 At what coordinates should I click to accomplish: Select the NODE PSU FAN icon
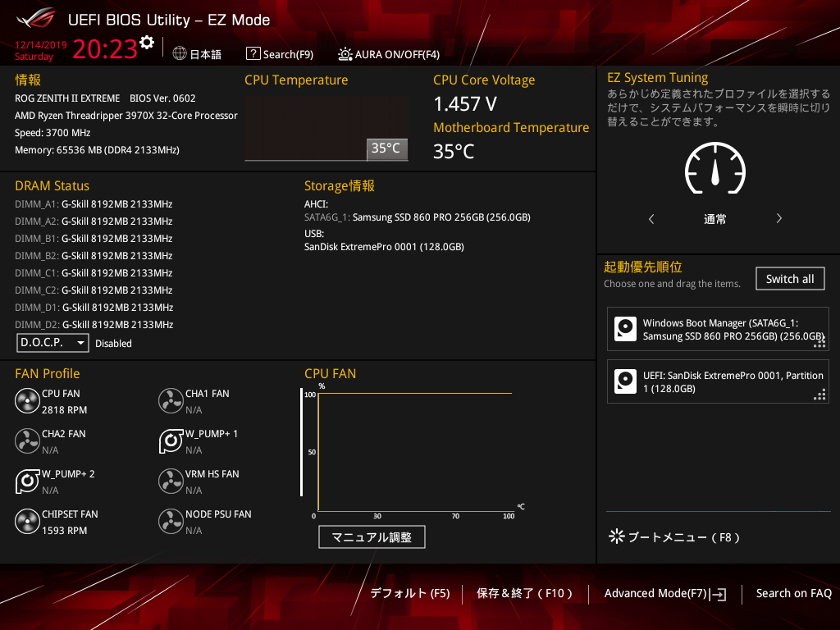coord(171,522)
